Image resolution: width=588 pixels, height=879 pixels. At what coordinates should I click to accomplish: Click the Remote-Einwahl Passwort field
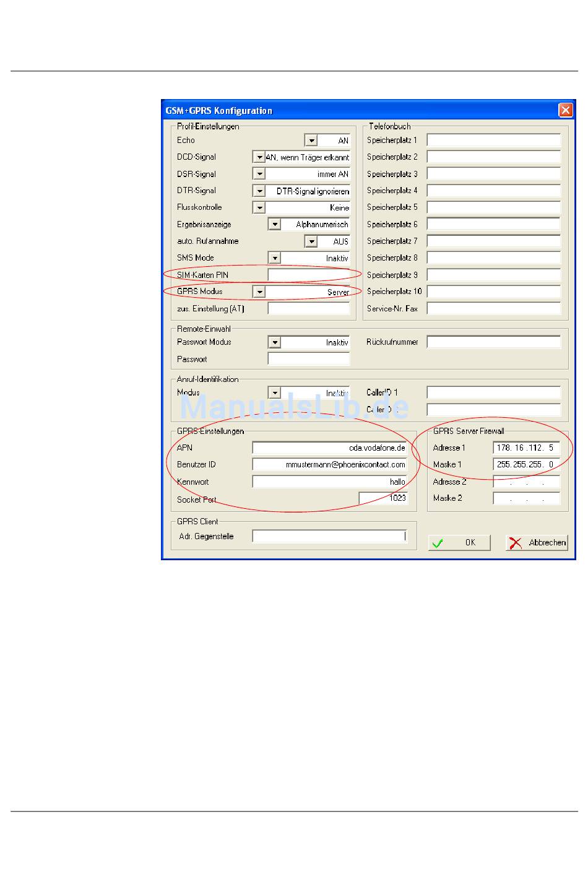309,359
